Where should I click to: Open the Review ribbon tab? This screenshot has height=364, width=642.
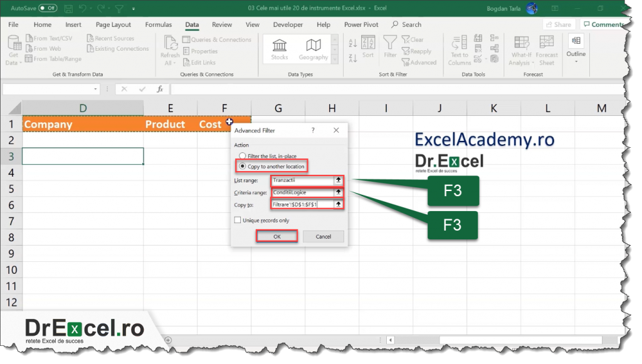(x=223, y=24)
